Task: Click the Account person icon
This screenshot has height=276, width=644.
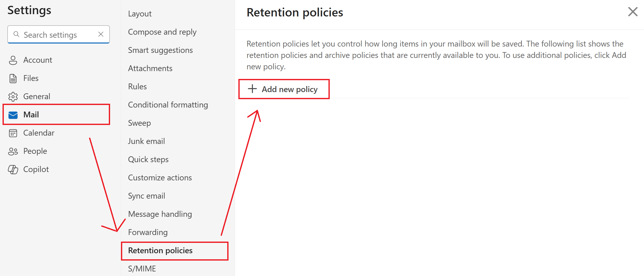Action: (13, 60)
